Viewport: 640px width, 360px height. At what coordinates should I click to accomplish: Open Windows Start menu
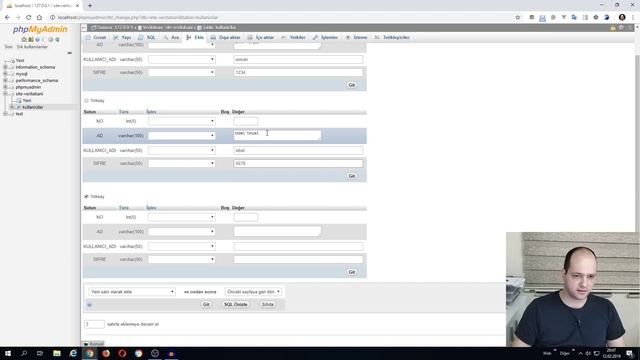point(8,353)
